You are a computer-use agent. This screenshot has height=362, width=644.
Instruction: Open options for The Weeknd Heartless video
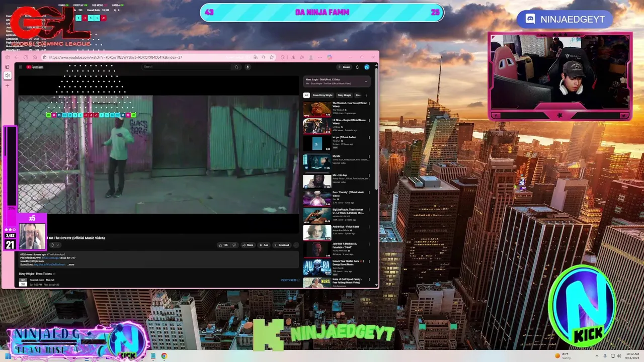pyautogui.click(x=369, y=104)
